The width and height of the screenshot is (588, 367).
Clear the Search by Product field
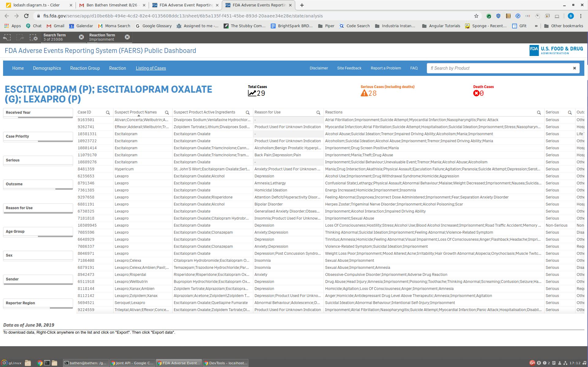(574, 68)
